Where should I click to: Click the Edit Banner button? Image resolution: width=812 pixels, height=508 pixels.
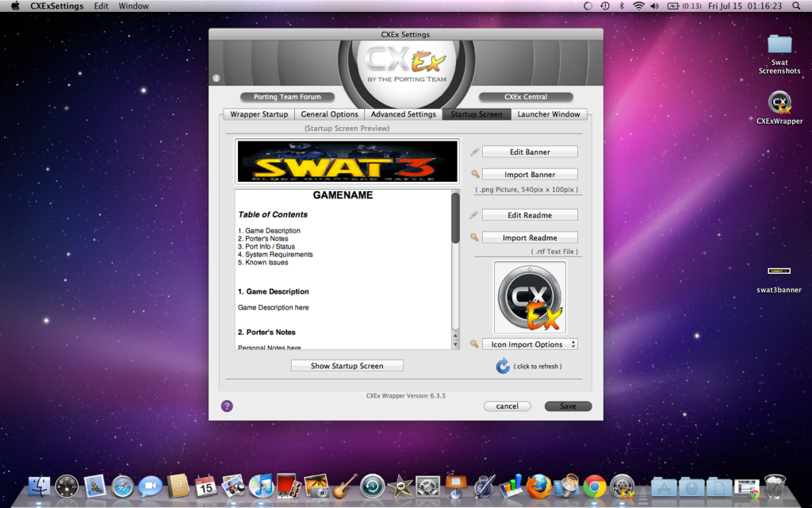click(x=530, y=152)
